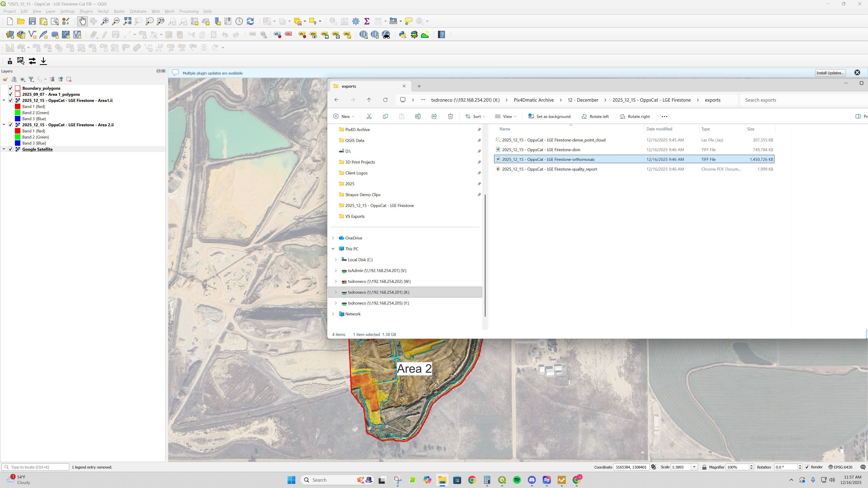Expand Local Disk (C:) tree node
This screenshot has width=868, height=488.
click(x=336, y=260)
